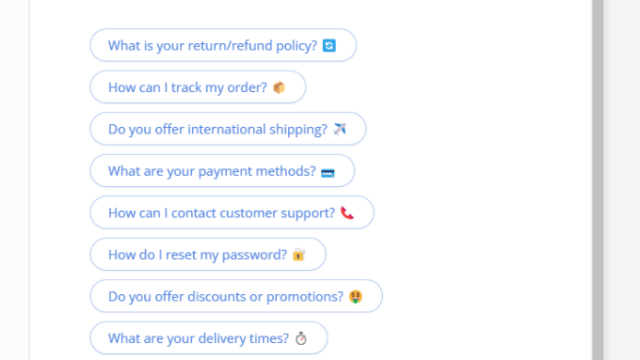640x360 pixels.
Task: Select 'What are your delivery times?' chip
Action: (209, 338)
